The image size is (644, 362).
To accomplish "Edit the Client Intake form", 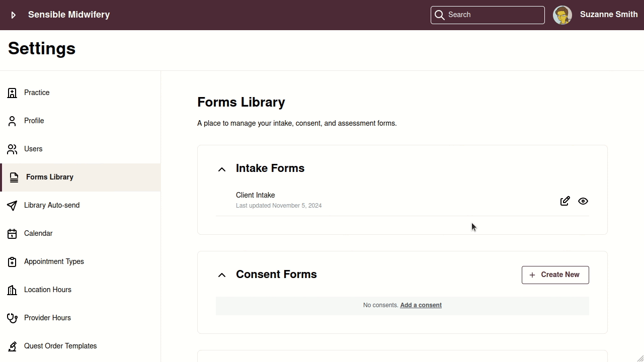I will [565, 201].
